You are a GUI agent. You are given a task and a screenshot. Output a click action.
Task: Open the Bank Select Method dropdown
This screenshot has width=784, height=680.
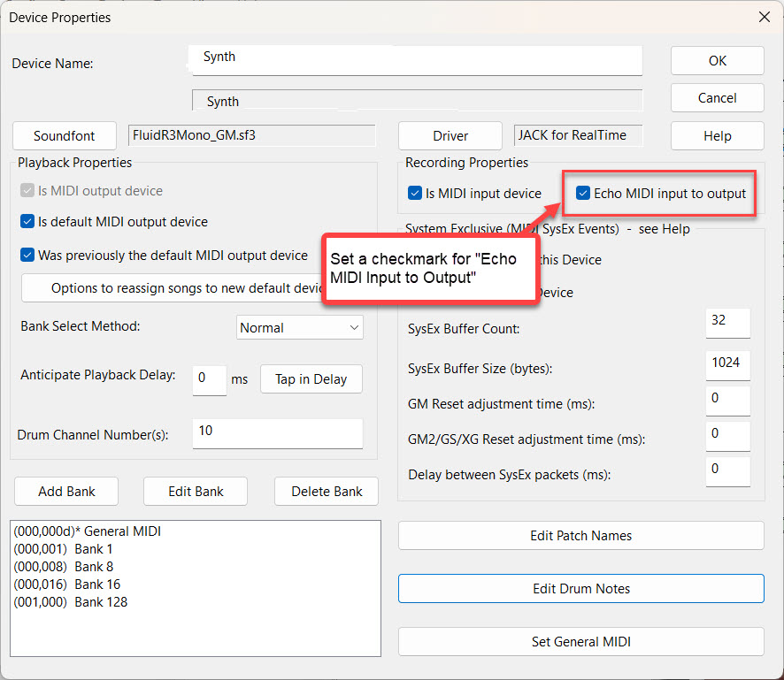[300, 327]
